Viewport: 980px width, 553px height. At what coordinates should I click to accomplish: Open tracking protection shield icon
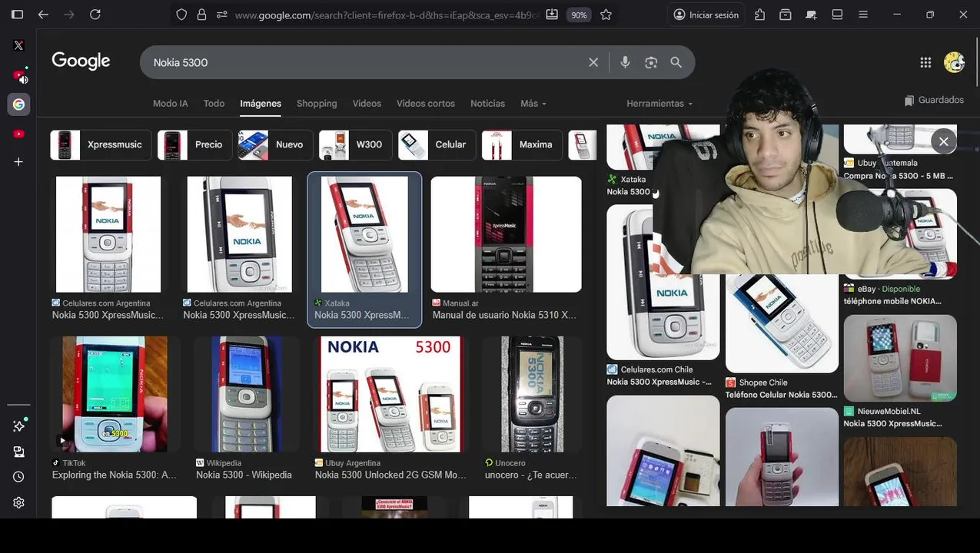click(181, 15)
